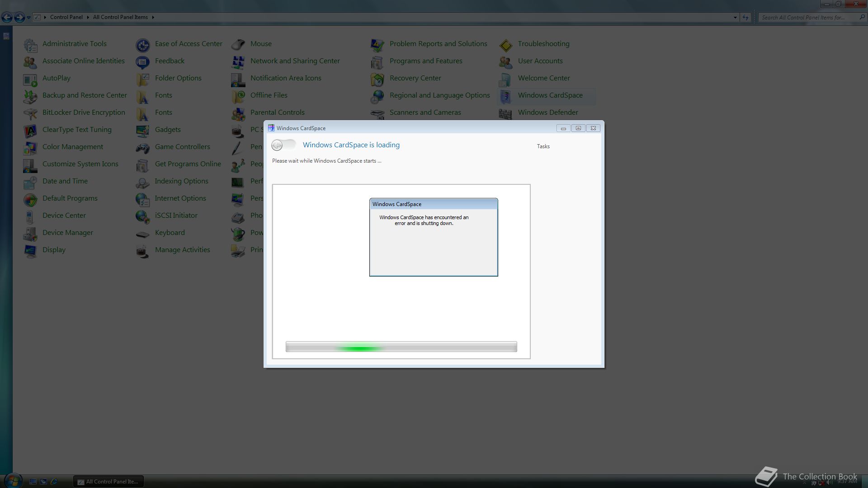Click the Search All Control Panel Items field
The image size is (868, 488).
tap(812, 18)
